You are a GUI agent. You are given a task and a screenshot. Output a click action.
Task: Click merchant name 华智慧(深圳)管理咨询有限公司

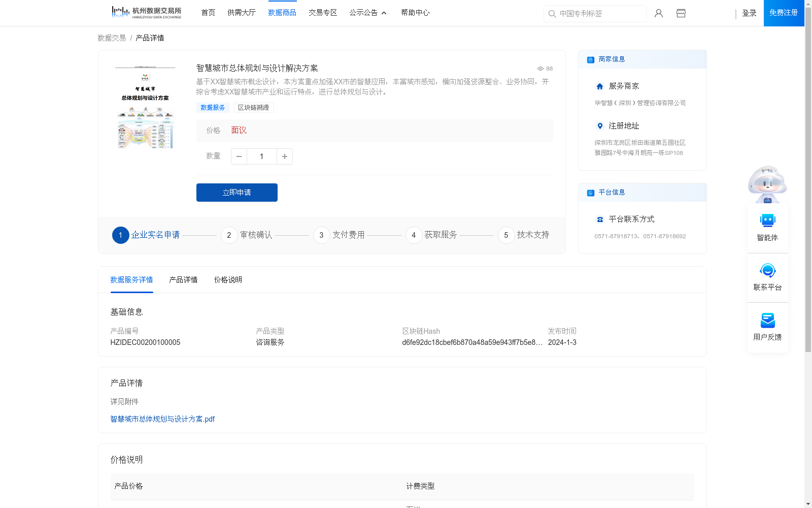[640, 103]
